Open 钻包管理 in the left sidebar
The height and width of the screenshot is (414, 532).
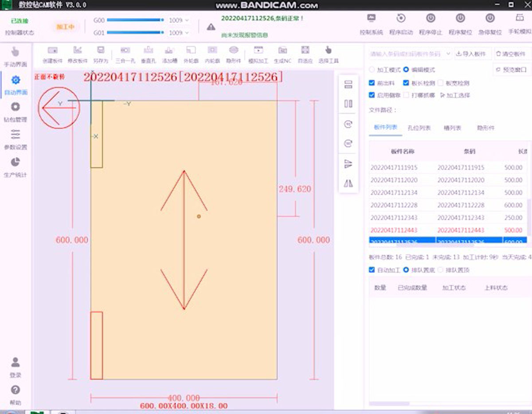coord(16,107)
